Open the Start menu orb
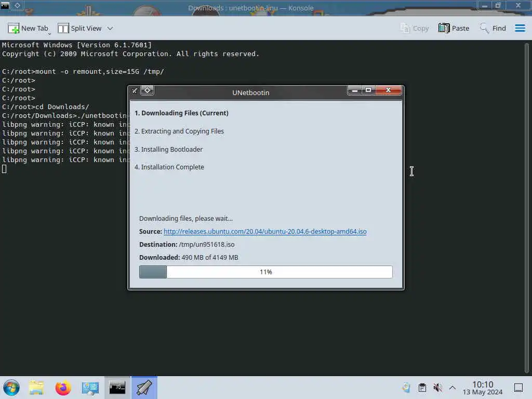This screenshot has height=399, width=532. coord(11,388)
